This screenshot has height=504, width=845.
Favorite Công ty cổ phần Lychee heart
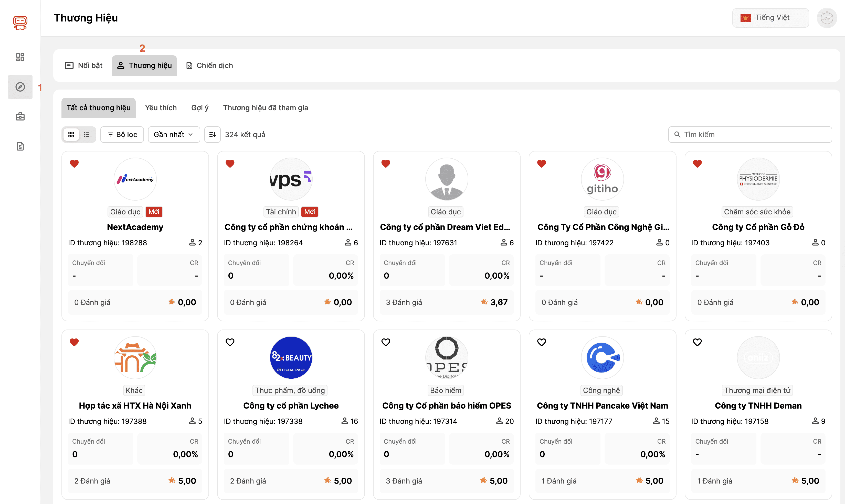coord(230,342)
